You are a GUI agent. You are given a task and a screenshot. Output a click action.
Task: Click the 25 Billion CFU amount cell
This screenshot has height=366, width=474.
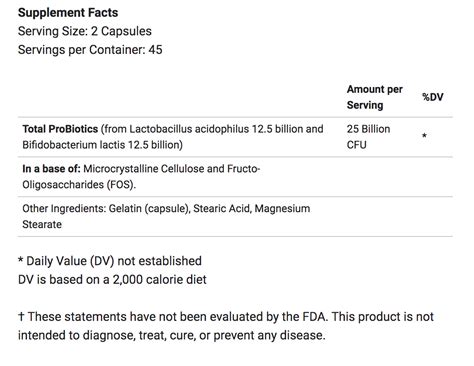(368, 137)
